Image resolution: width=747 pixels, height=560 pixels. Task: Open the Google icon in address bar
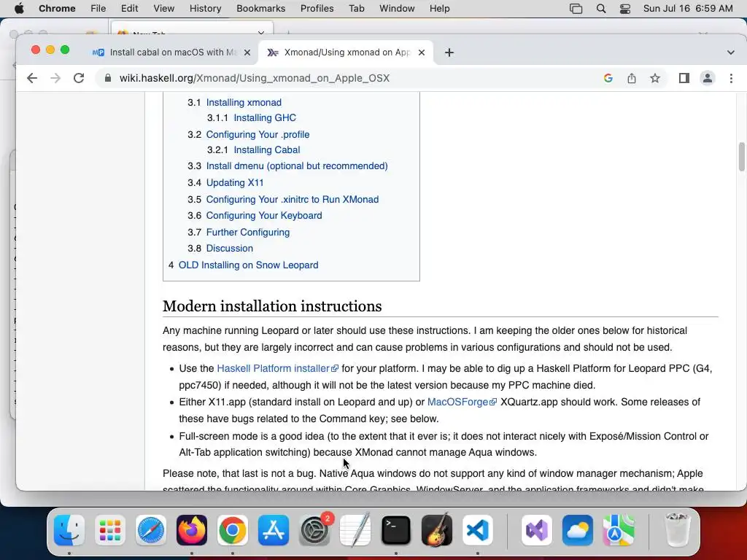(x=608, y=78)
